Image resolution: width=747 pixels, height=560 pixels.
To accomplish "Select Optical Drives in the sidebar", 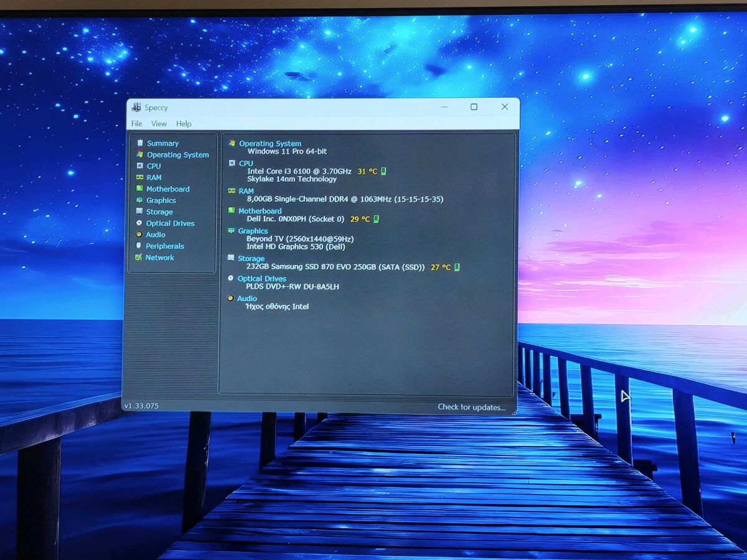I will pyautogui.click(x=171, y=223).
